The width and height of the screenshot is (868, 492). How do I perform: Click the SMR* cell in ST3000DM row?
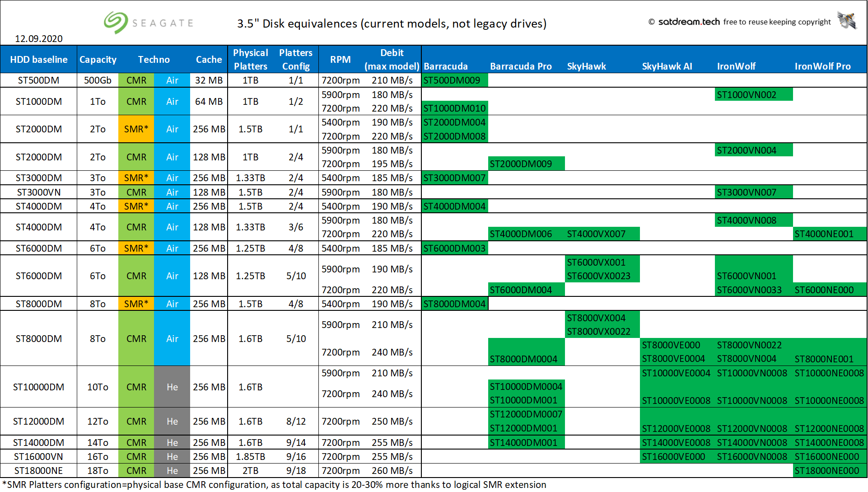(x=136, y=178)
